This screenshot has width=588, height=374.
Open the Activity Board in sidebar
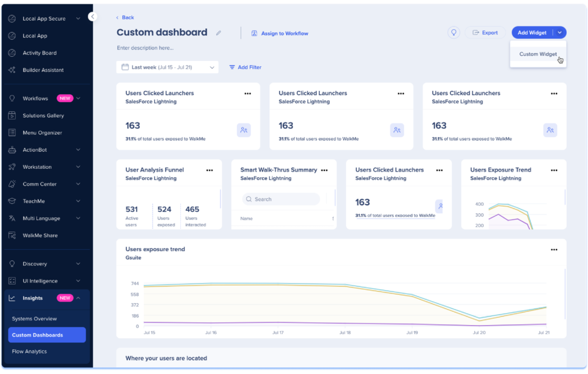click(39, 53)
